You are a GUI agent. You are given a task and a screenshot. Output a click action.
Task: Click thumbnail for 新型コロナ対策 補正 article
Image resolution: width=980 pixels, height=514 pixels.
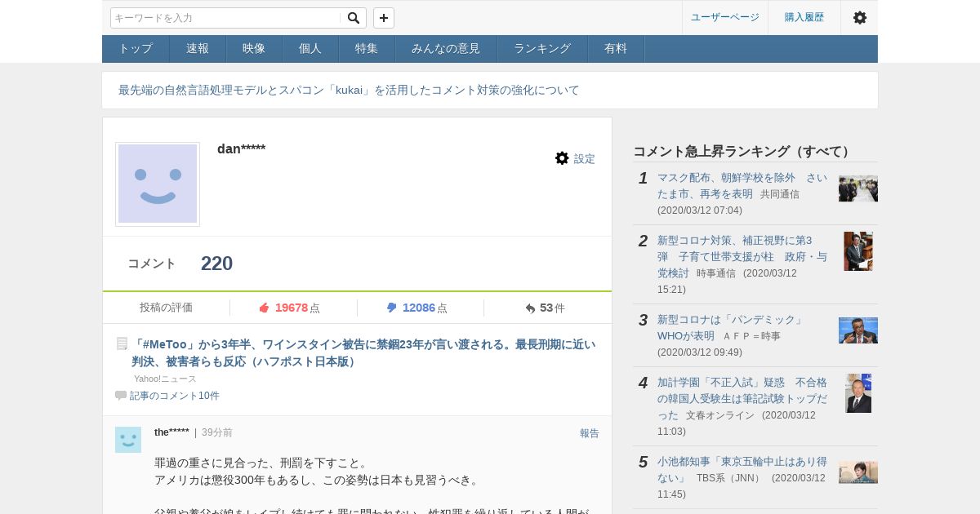pyautogui.click(x=858, y=251)
